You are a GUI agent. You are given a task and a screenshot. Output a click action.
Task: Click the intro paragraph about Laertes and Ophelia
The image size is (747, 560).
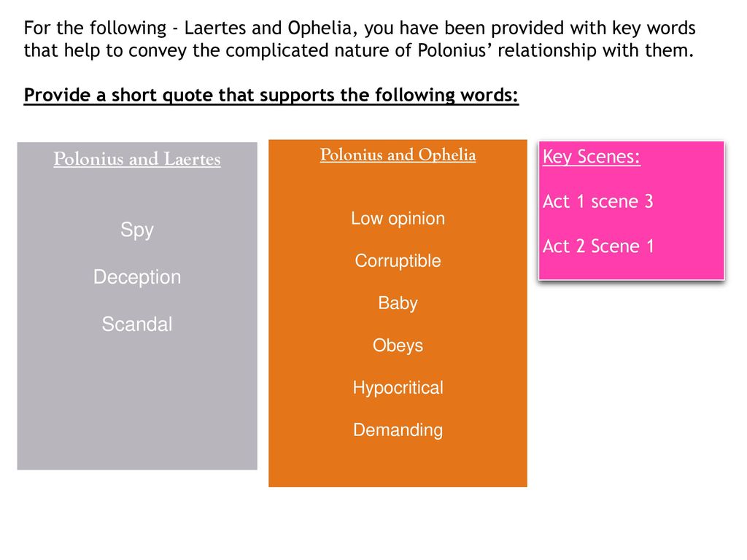[360, 39]
